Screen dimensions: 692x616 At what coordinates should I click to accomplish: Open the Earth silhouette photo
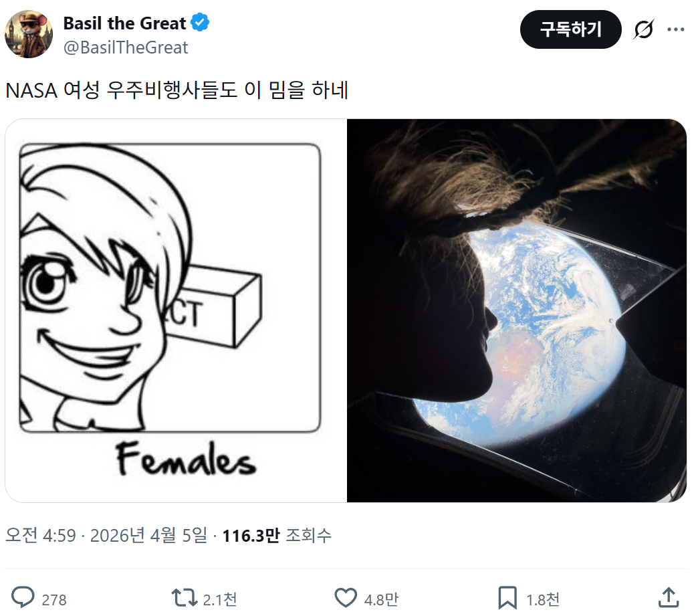click(x=516, y=310)
